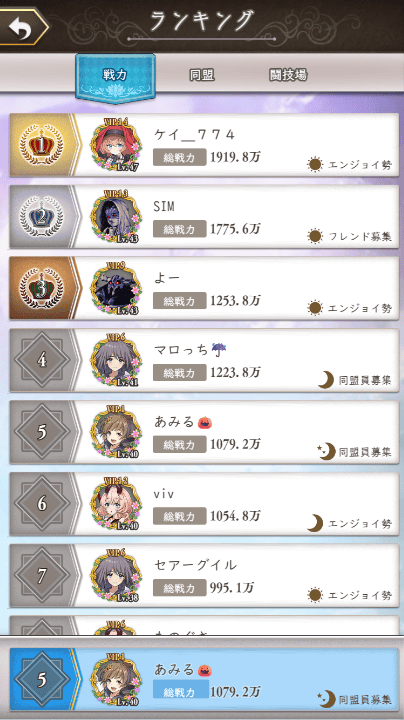The height and width of the screenshot is (720, 404).
Task: Tap ケイ__774's red-hooded avatar
Action: pyautogui.click(x=115, y=145)
